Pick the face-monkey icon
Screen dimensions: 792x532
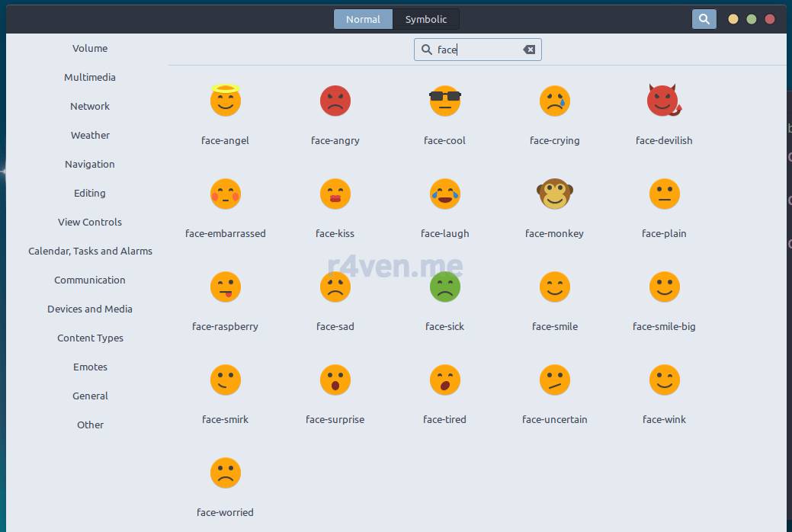pyautogui.click(x=554, y=194)
